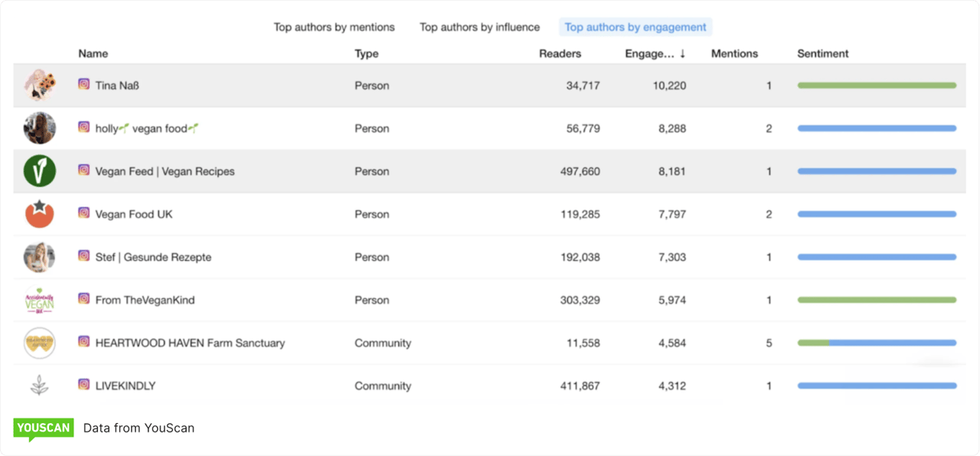
Task: Click Instagram icon next to Vegan Food UK
Action: click(83, 213)
